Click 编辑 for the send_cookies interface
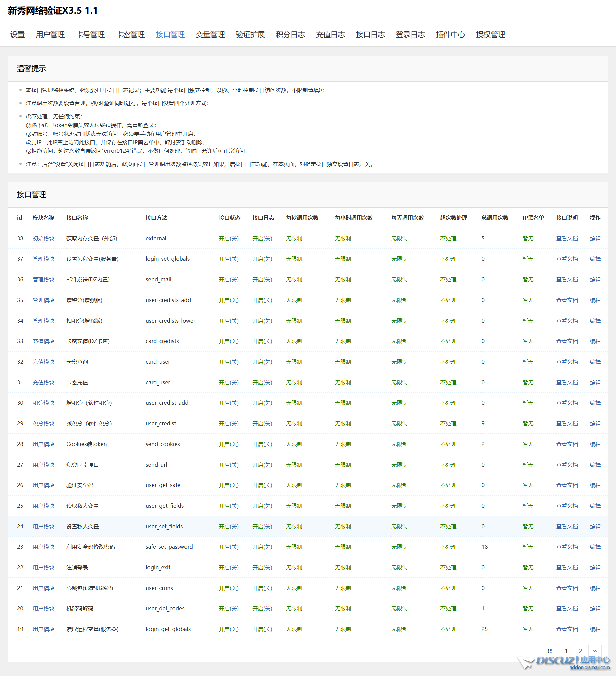616x676 pixels. tap(595, 444)
